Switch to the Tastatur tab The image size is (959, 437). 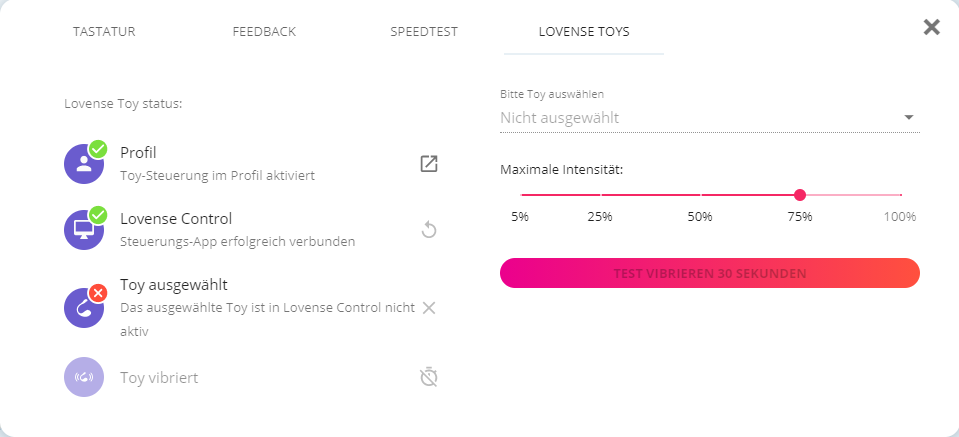(104, 31)
